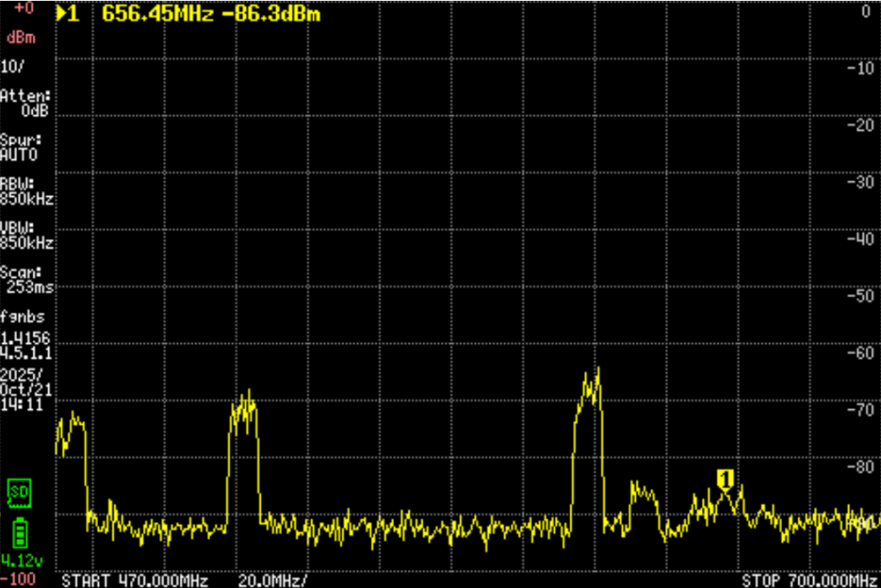
Task: Change the VBW 850kHz setting
Action: coord(27,236)
